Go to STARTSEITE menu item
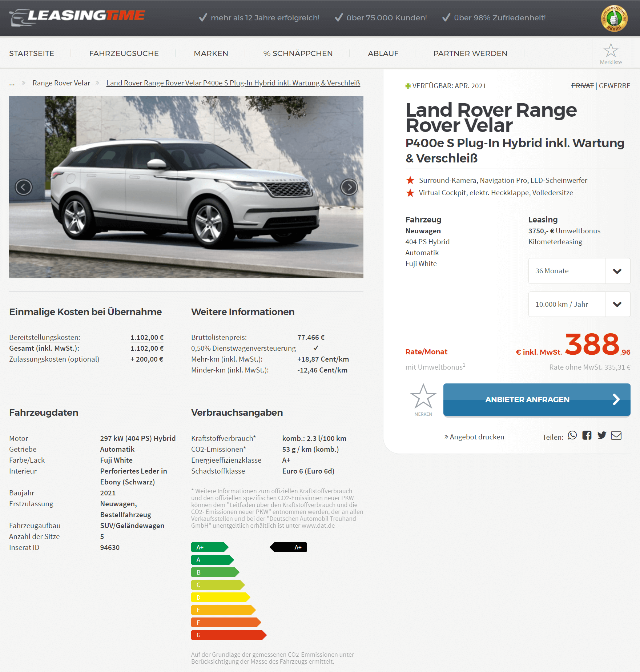The height and width of the screenshot is (672, 640). pos(32,53)
